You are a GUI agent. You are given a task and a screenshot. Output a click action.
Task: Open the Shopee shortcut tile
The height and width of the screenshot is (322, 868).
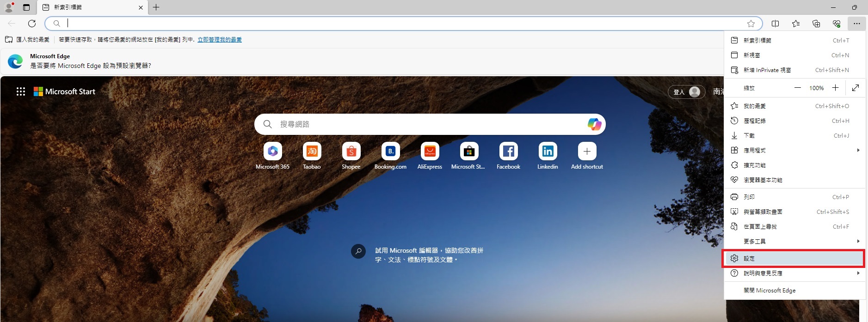(351, 152)
